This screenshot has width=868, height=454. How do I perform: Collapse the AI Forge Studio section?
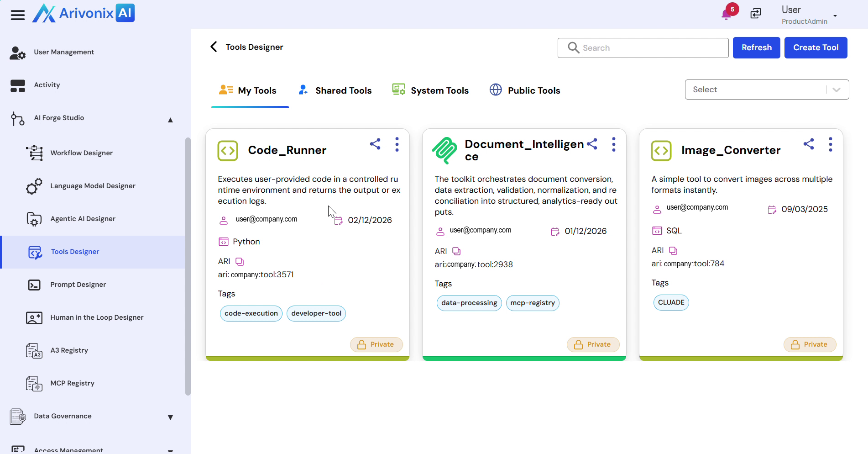coord(170,120)
